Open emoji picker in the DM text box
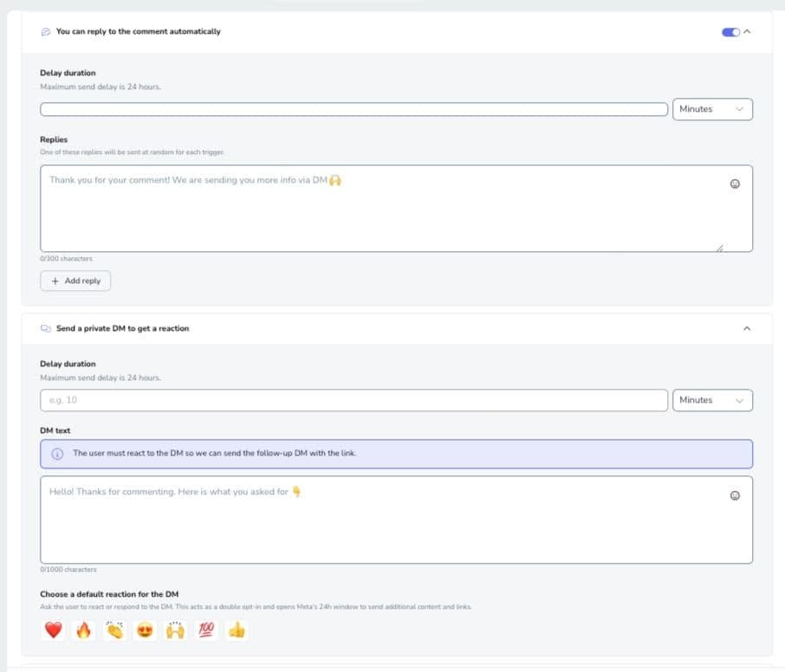 [x=735, y=495]
